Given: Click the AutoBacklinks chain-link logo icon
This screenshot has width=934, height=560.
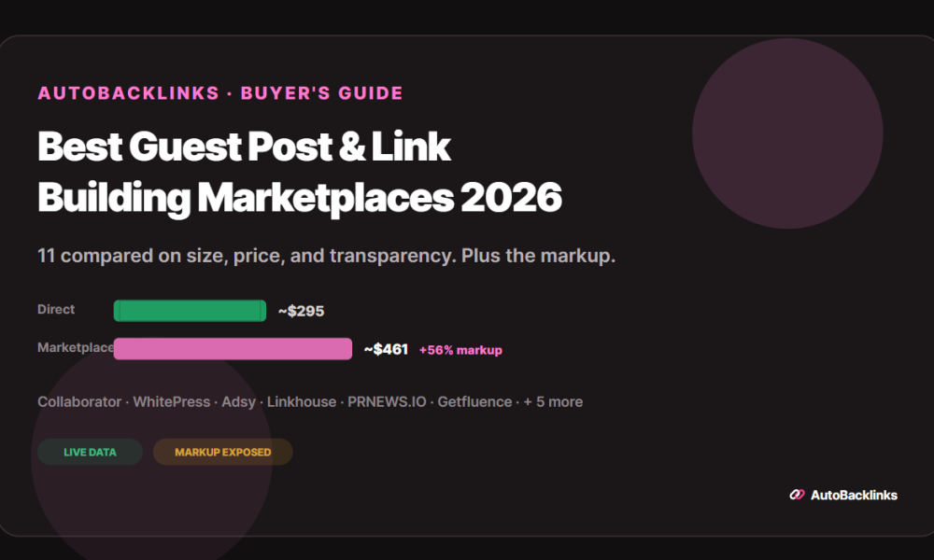Looking at the screenshot, I should pos(797,495).
